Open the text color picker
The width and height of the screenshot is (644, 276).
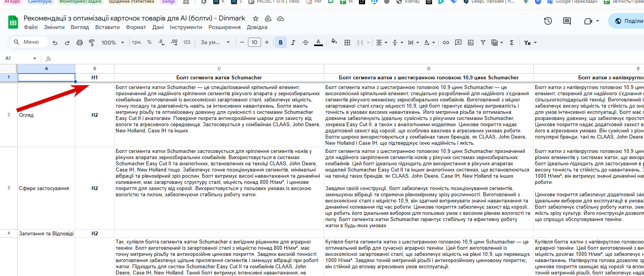coord(318,43)
